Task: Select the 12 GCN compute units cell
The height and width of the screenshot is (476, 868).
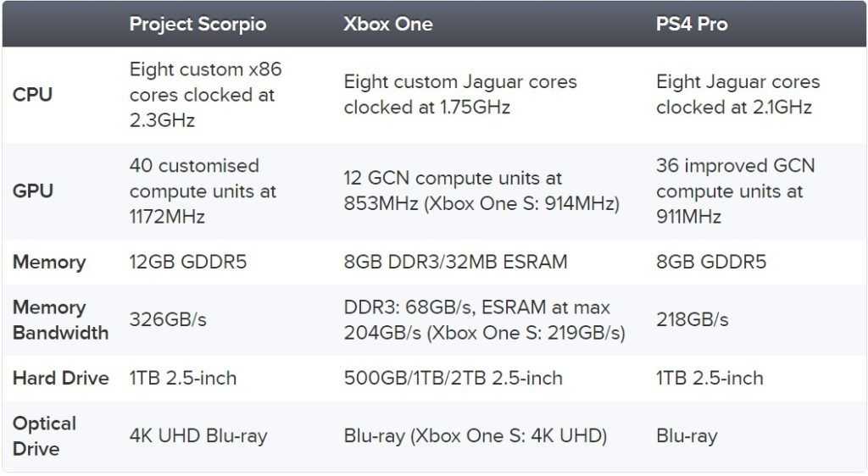Action: click(481, 191)
